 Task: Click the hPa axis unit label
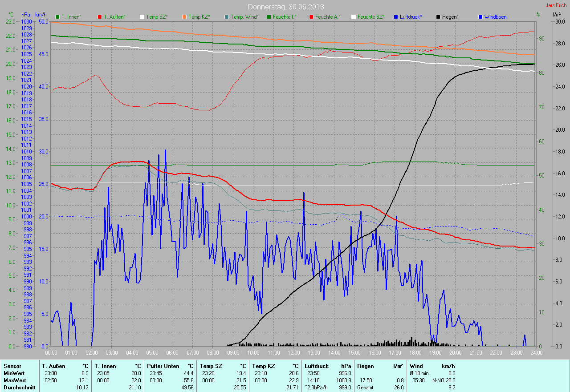pos(26,15)
